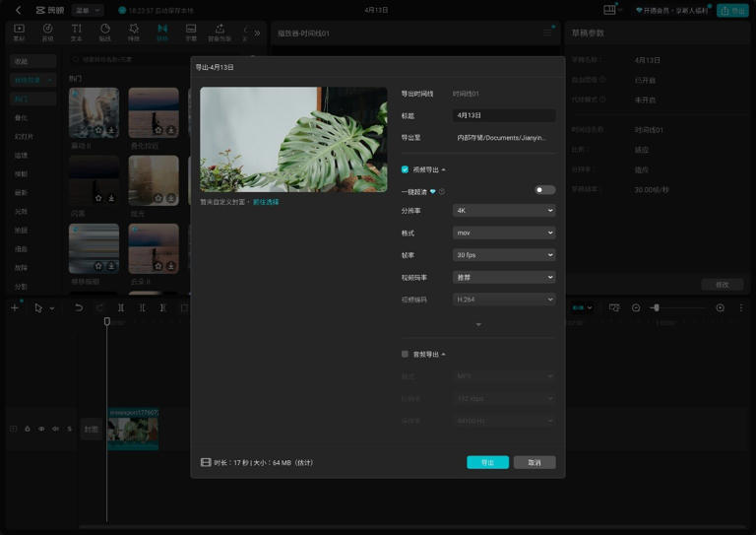Click the timeline zoom slider
This screenshot has width=756, height=535.
679,308
